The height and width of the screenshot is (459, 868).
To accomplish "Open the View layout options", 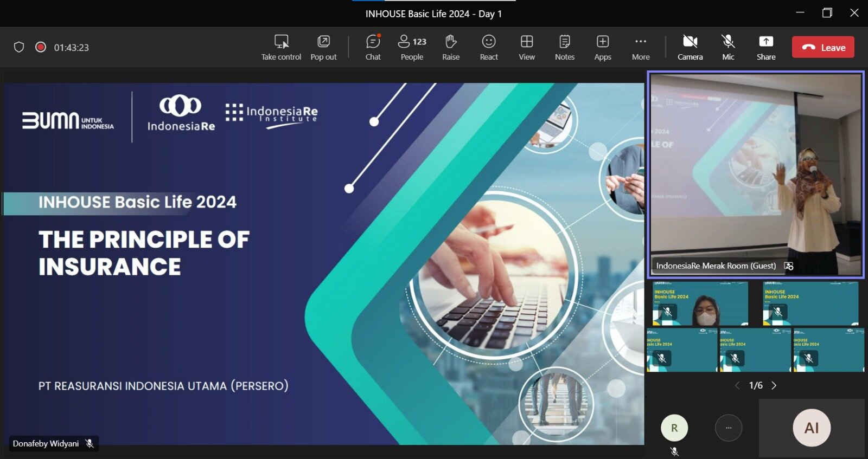I will click(x=527, y=47).
